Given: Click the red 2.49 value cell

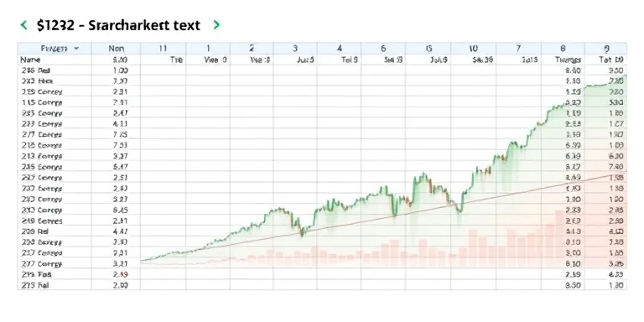Looking at the screenshot, I should [120, 274].
